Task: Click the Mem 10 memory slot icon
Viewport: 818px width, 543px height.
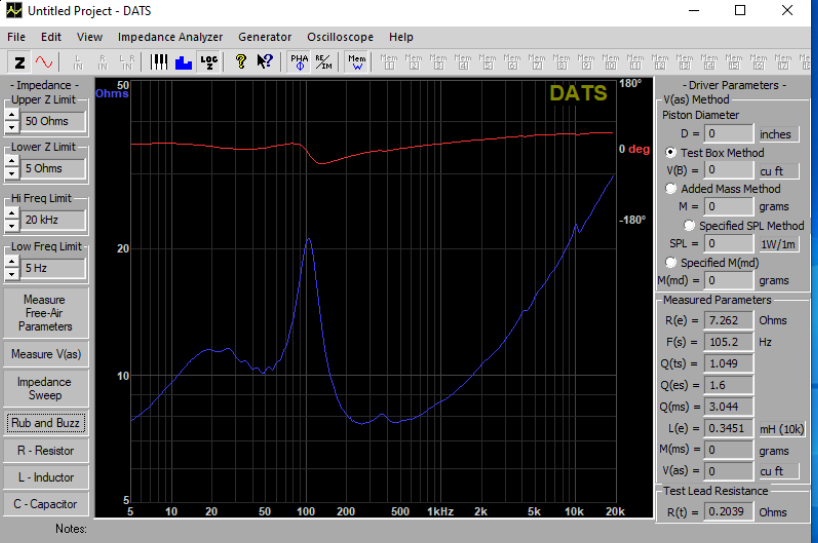Action: [x=610, y=63]
